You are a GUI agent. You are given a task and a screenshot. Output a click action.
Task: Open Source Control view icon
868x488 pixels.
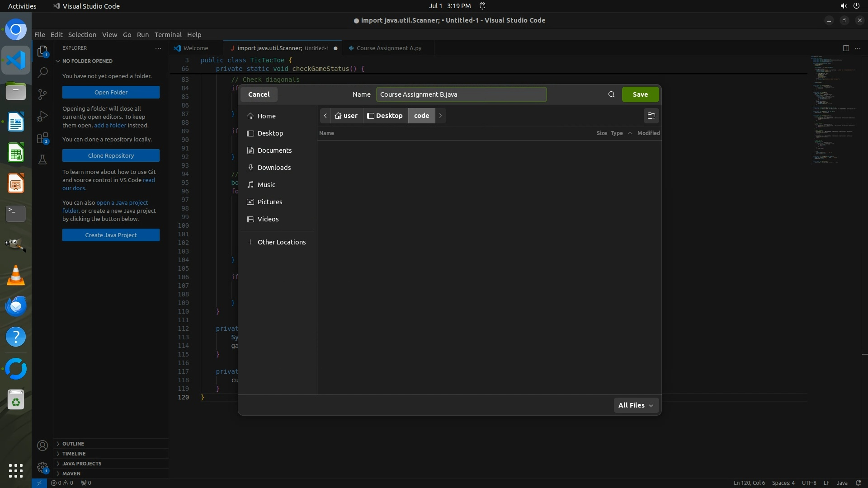coord(42,94)
